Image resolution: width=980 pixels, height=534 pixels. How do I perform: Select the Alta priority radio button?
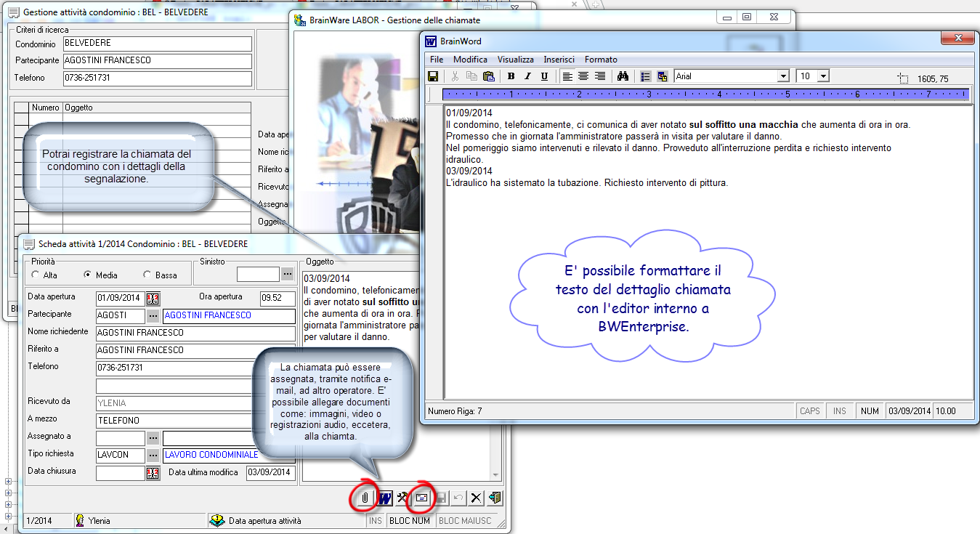tap(36, 275)
